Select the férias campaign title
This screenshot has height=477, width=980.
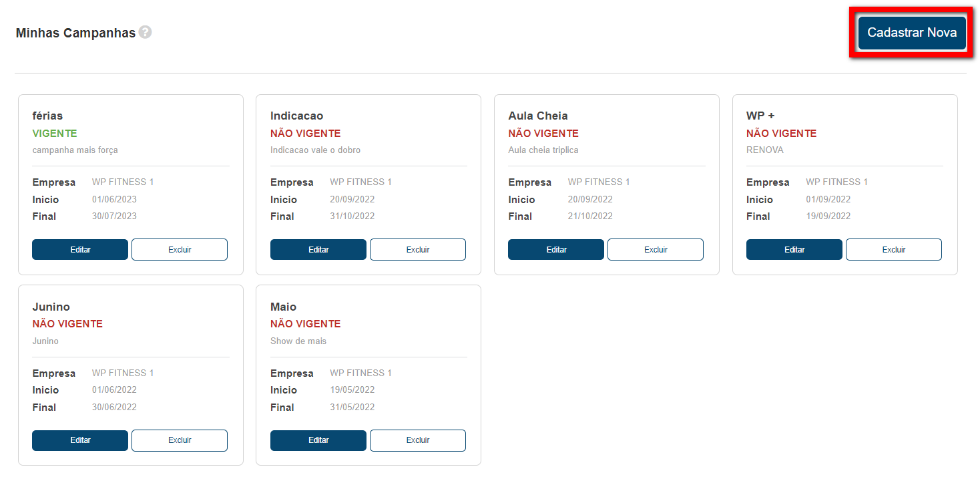pyautogui.click(x=47, y=116)
